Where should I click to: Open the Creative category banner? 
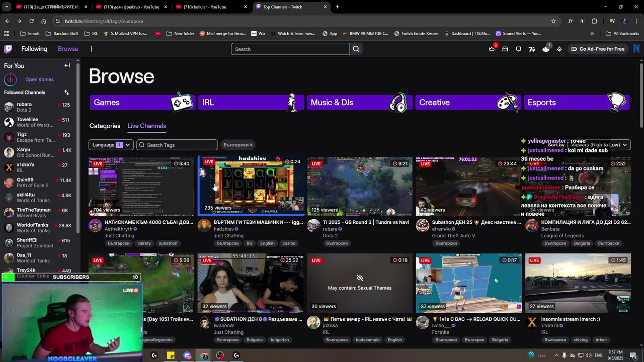pyautogui.click(x=468, y=102)
